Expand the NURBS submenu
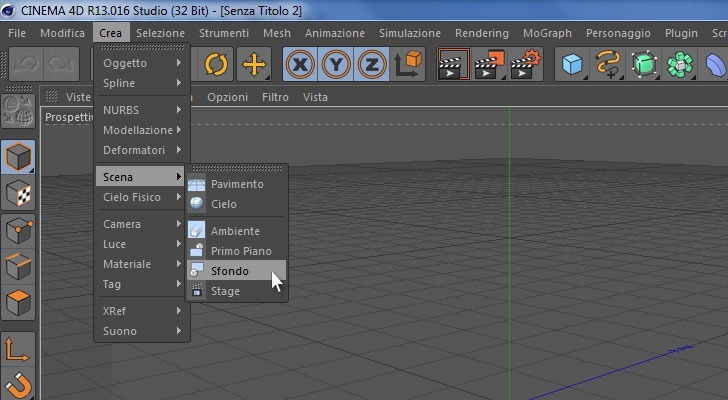 [x=142, y=110]
